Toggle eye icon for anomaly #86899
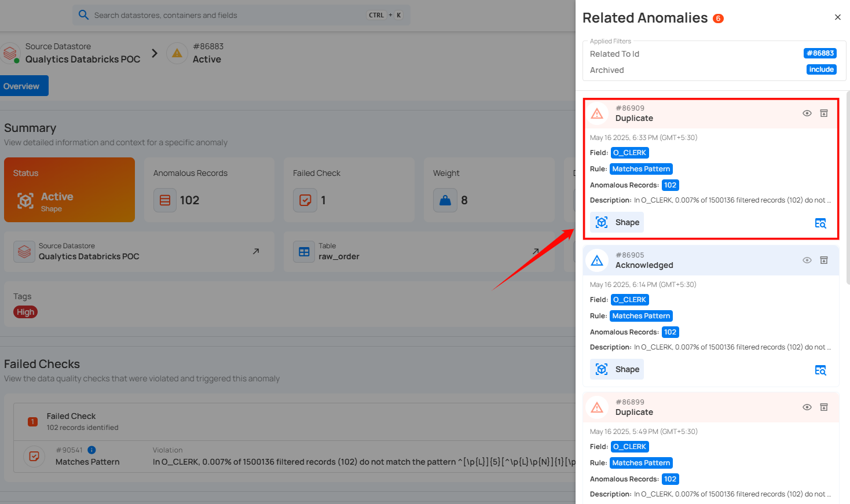 pyautogui.click(x=807, y=407)
